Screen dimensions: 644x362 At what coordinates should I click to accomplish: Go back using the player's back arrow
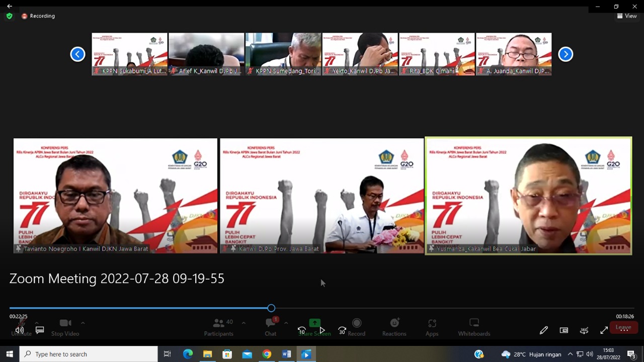[9, 6]
